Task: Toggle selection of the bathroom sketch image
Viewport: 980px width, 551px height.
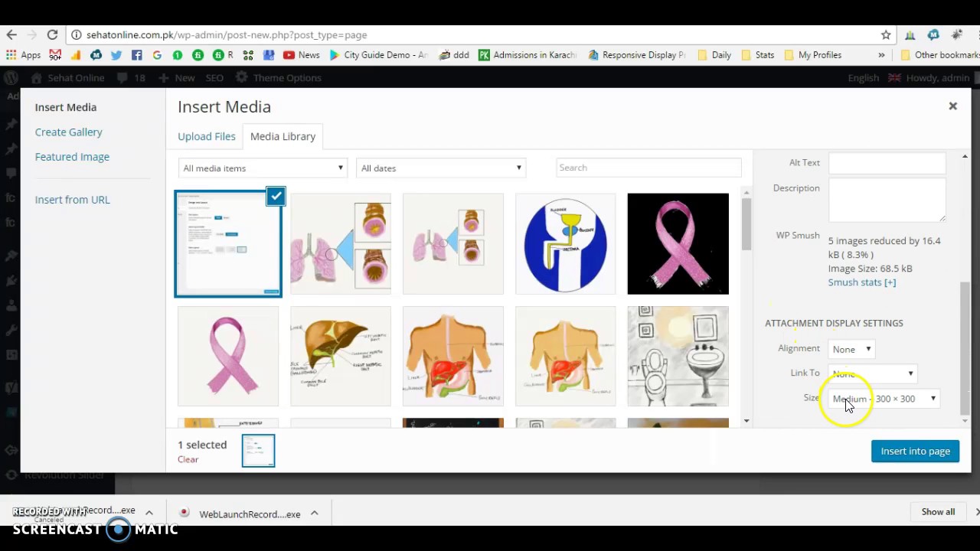Action: pyautogui.click(x=678, y=356)
